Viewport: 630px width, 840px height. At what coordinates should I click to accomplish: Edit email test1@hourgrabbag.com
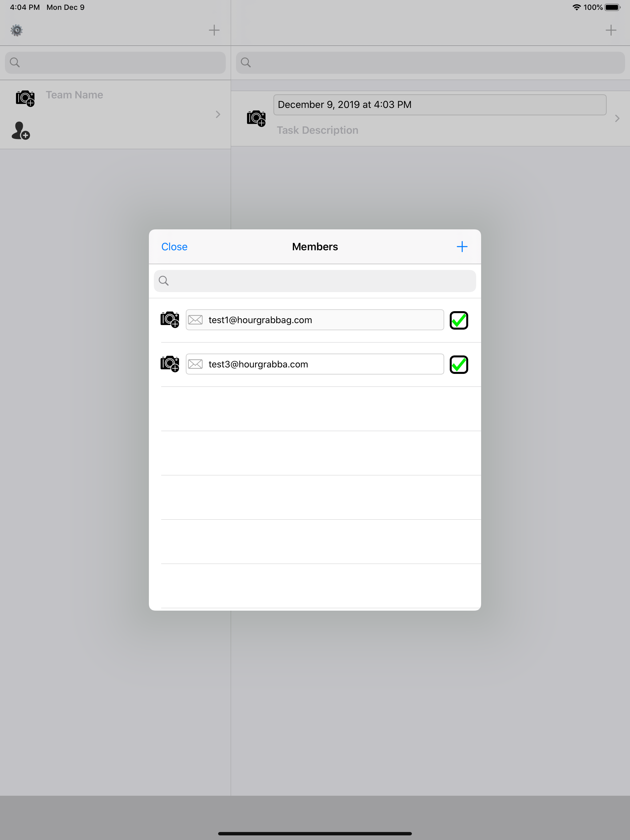pos(315,320)
